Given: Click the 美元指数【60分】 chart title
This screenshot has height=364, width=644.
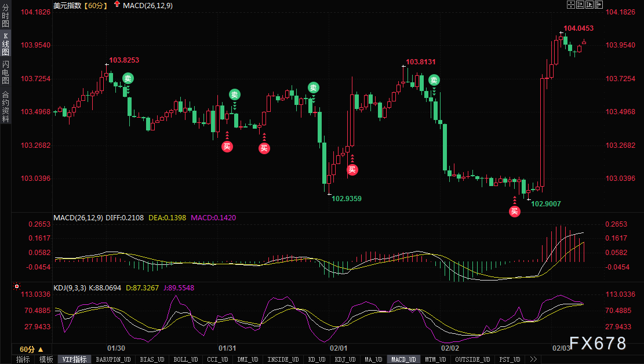Looking at the screenshot, I should (x=81, y=5).
